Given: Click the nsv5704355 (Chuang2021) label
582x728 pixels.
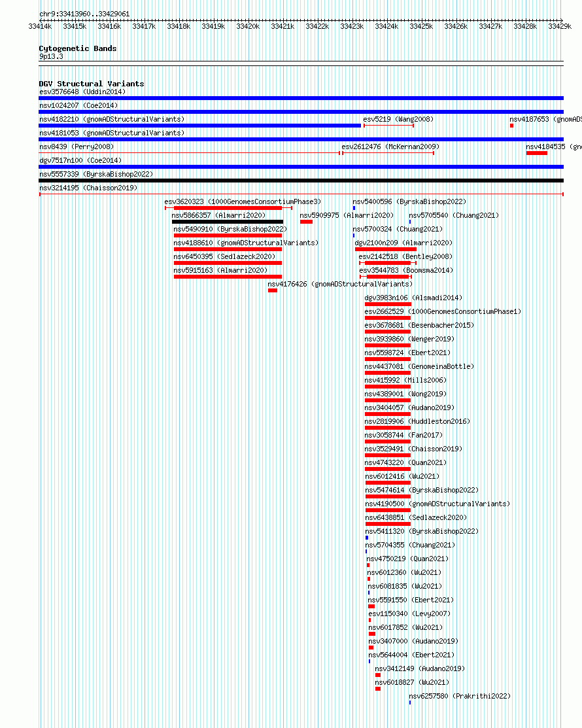Looking at the screenshot, I should click(x=410, y=545).
